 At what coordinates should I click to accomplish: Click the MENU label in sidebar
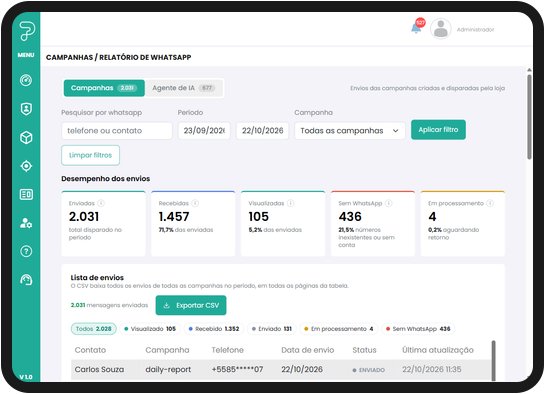26,55
